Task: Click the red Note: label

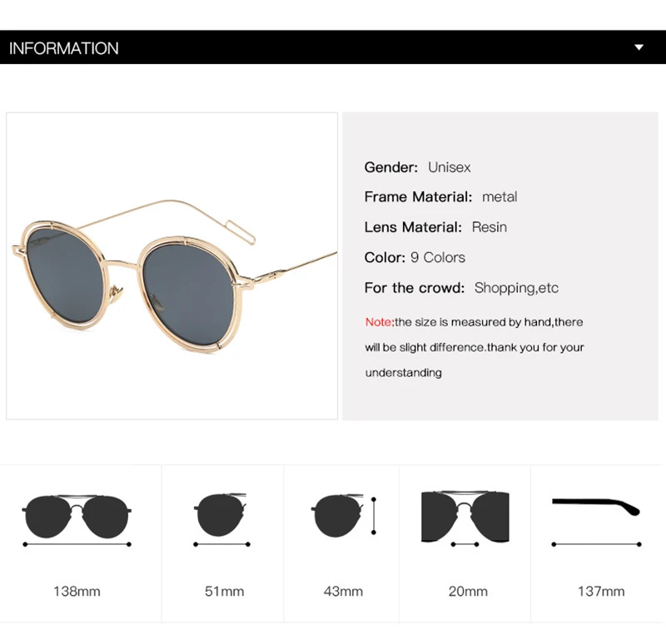Action: pyautogui.click(x=380, y=322)
